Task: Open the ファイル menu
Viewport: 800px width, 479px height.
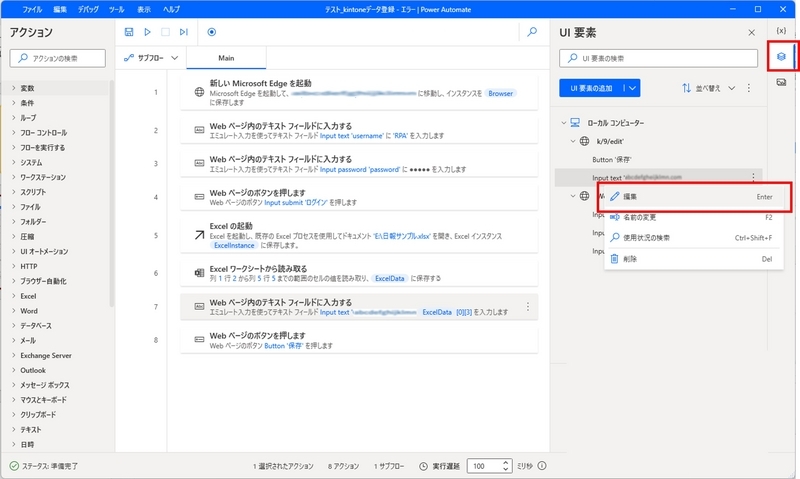Action: [32, 9]
